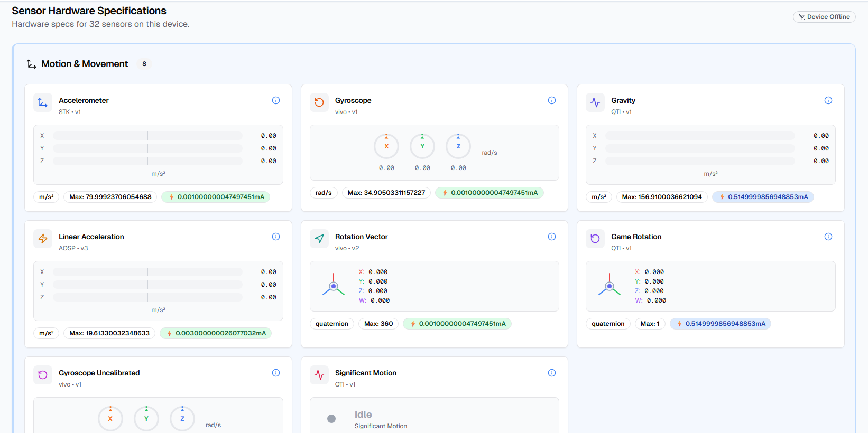Click the Gravity card info icon
The width and height of the screenshot is (868, 433).
(828, 100)
